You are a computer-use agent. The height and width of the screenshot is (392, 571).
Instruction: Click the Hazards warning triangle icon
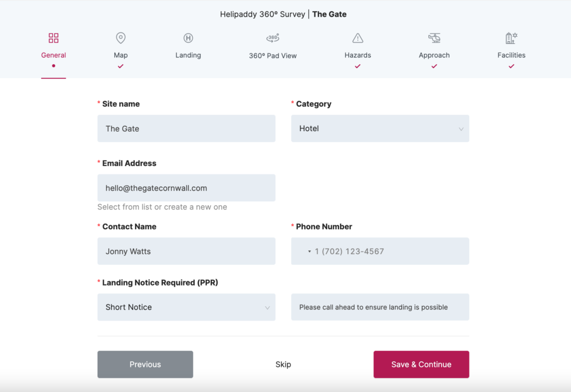point(358,38)
